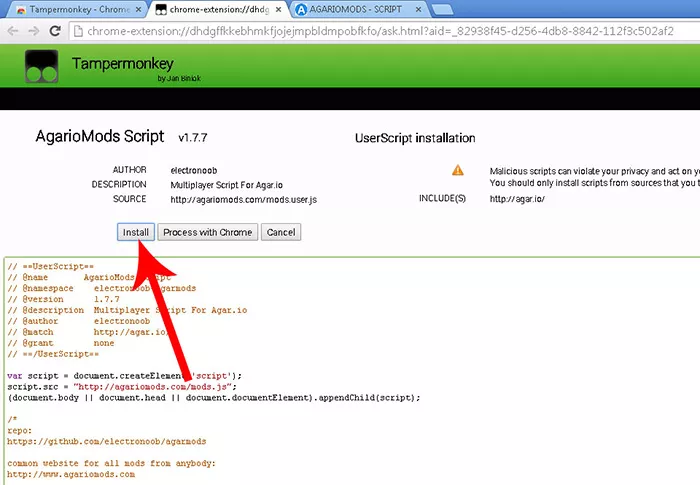Click the UserScript installation heading
This screenshot has height=485, width=700.
coord(415,138)
